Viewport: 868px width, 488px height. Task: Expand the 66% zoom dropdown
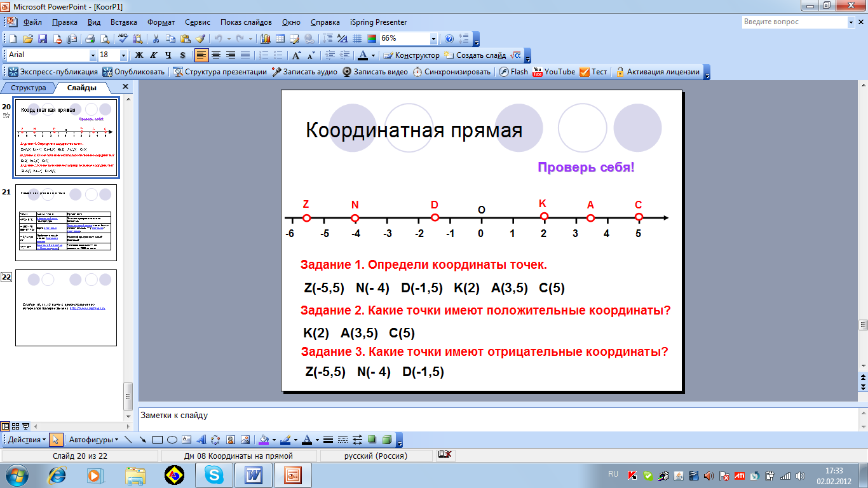(434, 39)
